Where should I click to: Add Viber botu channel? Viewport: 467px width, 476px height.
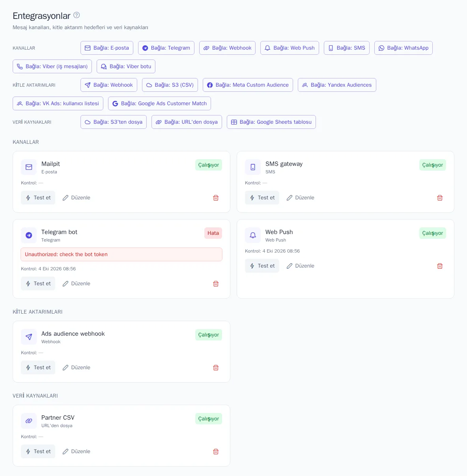(126, 66)
